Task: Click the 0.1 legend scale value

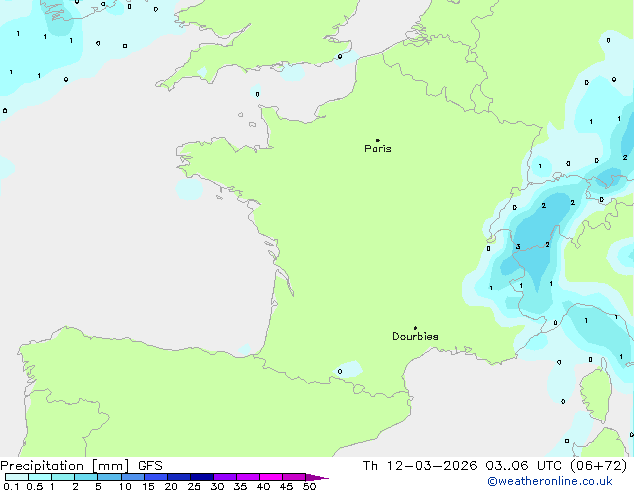Action: pyautogui.click(x=11, y=486)
